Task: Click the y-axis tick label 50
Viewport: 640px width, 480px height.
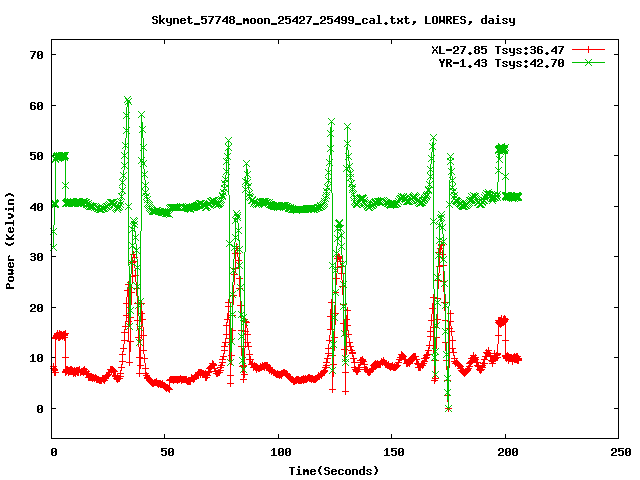Action: pyautogui.click(x=36, y=156)
